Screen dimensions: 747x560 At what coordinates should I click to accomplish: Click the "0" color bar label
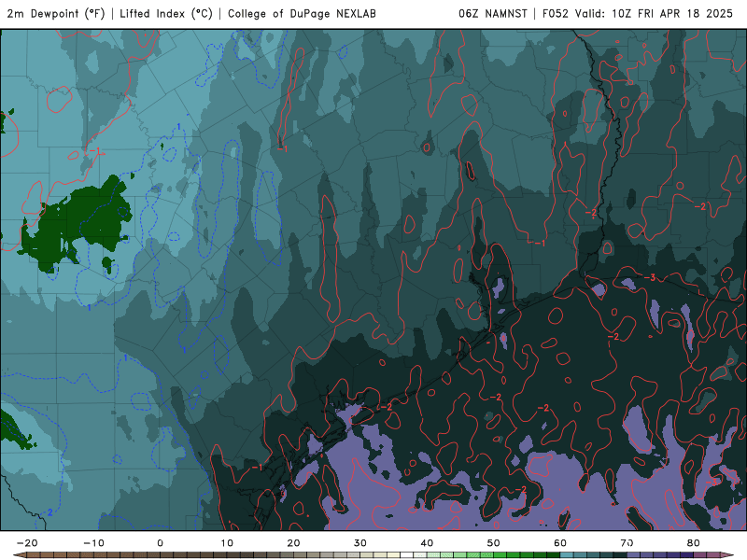pyautogui.click(x=160, y=543)
